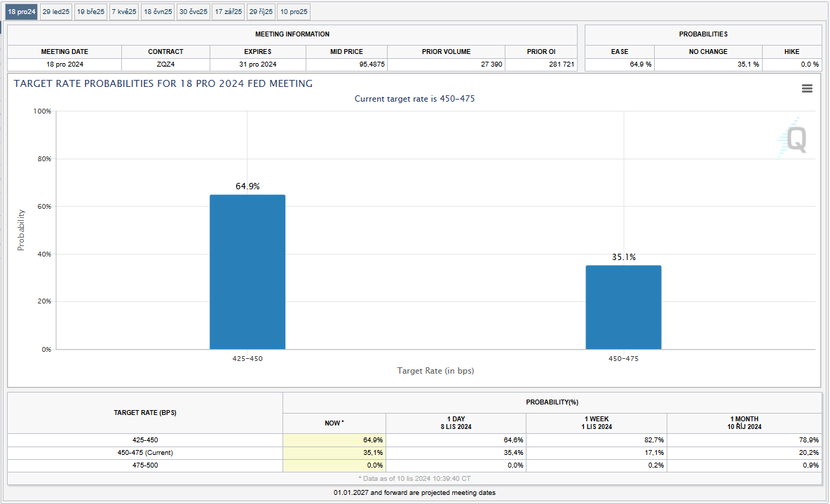Click the projected meeting dates footnote
Screen dimensions: 830x504
(x=414, y=493)
